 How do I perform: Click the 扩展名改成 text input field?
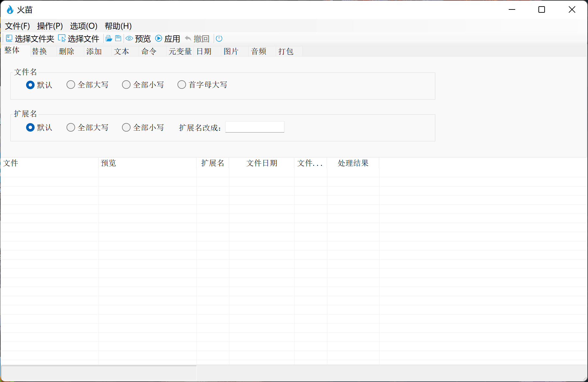[x=255, y=127]
